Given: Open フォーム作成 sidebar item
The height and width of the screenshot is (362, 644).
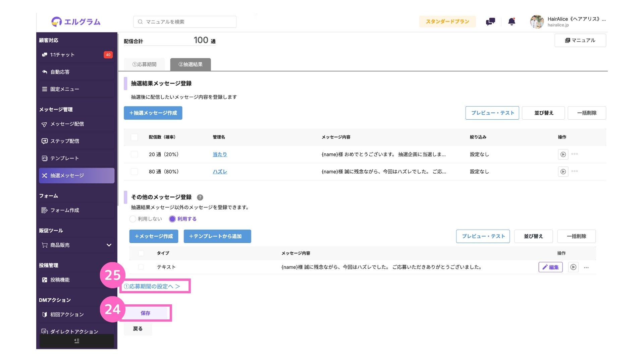Looking at the screenshot, I should click(x=76, y=210).
